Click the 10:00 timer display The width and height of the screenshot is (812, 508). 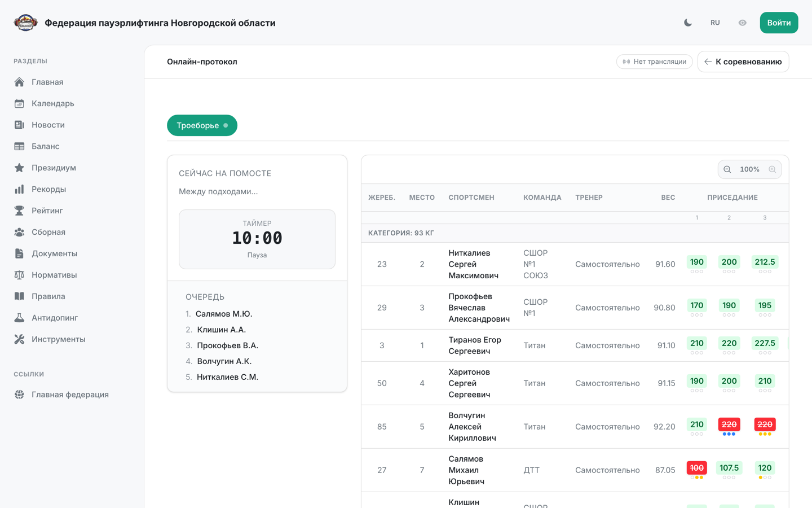[257, 238]
